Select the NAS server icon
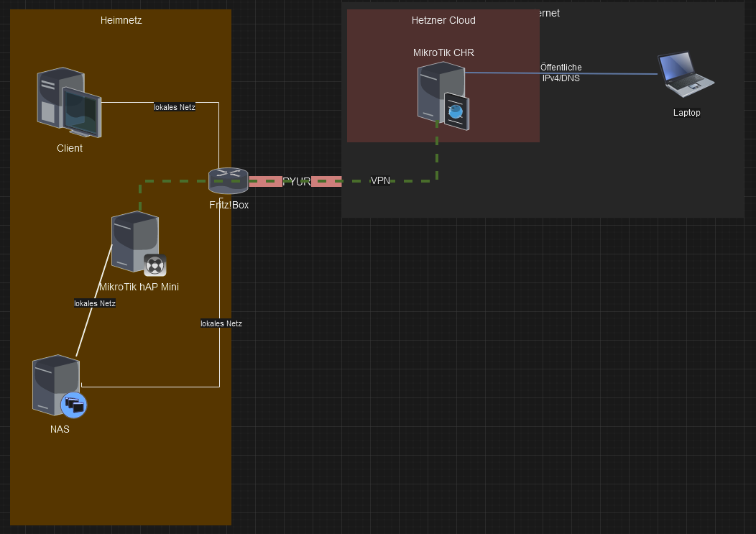This screenshot has height=534, width=756. [60, 387]
